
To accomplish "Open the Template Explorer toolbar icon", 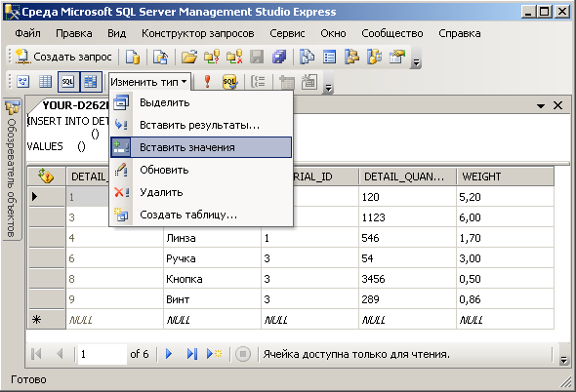I will pyautogui.click(x=374, y=57).
